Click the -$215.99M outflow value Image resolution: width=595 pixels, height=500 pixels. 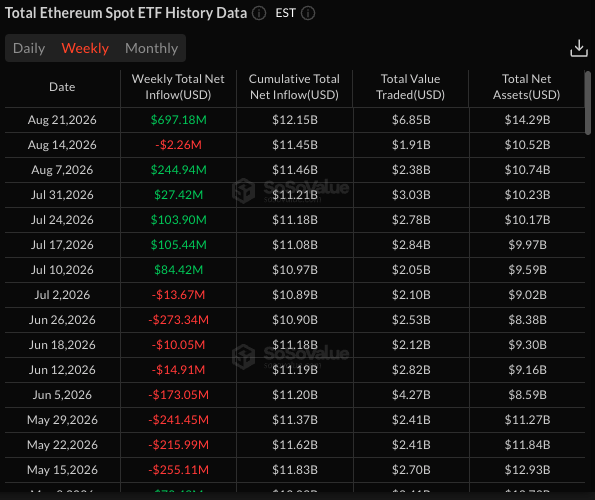[x=178, y=445]
